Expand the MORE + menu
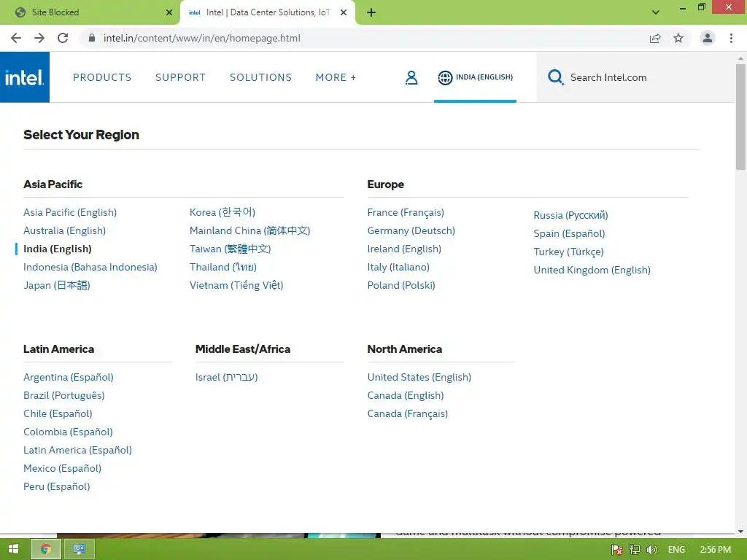Screen dimensions: 747x560 click(x=336, y=77)
